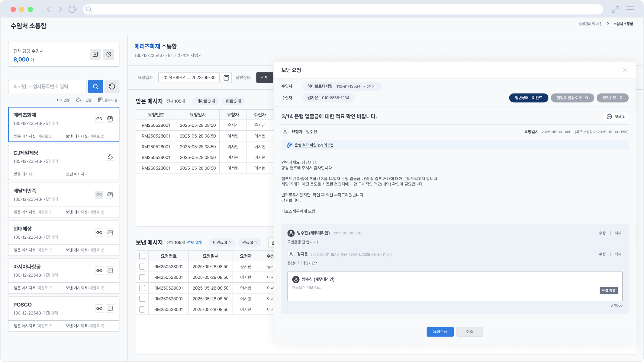Open client settings gear icon
The width and height of the screenshot is (644, 362).
point(108,54)
